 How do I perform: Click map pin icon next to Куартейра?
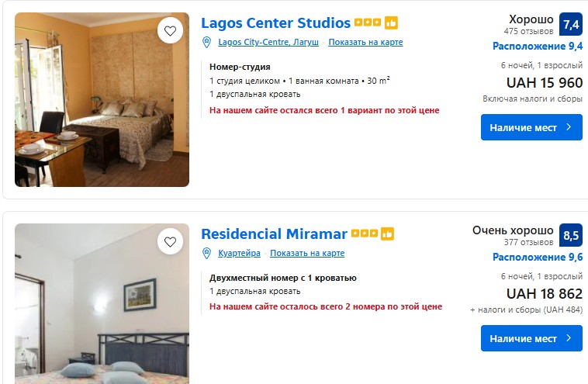[206, 253]
